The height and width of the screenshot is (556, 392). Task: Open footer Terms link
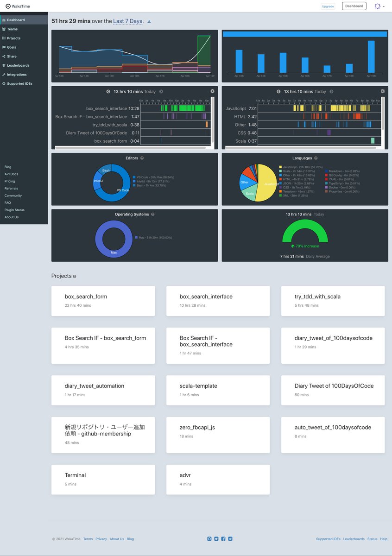[x=88, y=539]
